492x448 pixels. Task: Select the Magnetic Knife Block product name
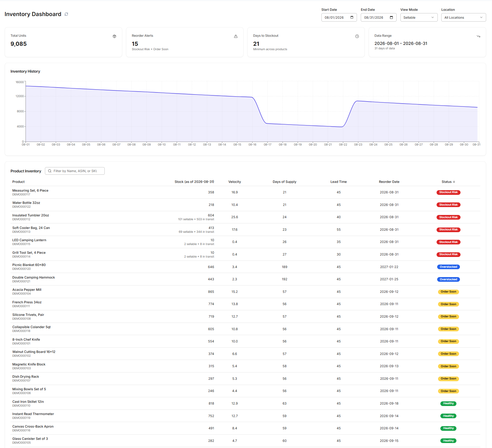click(29, 364)
